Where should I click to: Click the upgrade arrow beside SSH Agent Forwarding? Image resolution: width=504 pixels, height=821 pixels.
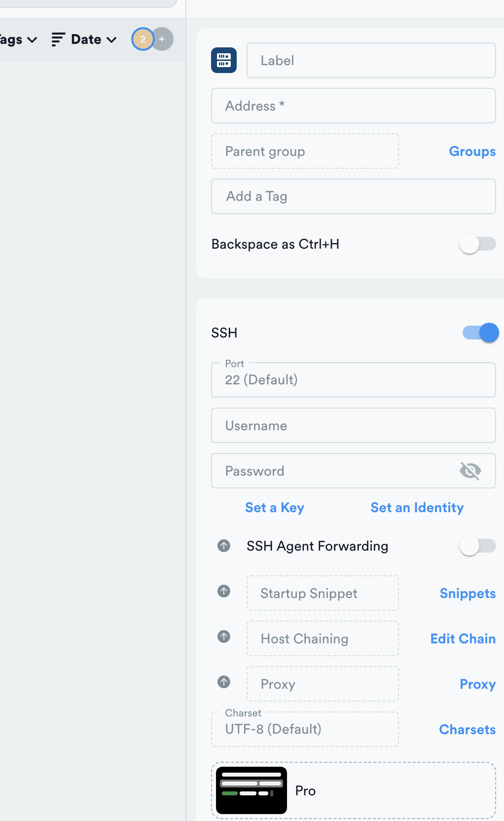coord(224,546)
